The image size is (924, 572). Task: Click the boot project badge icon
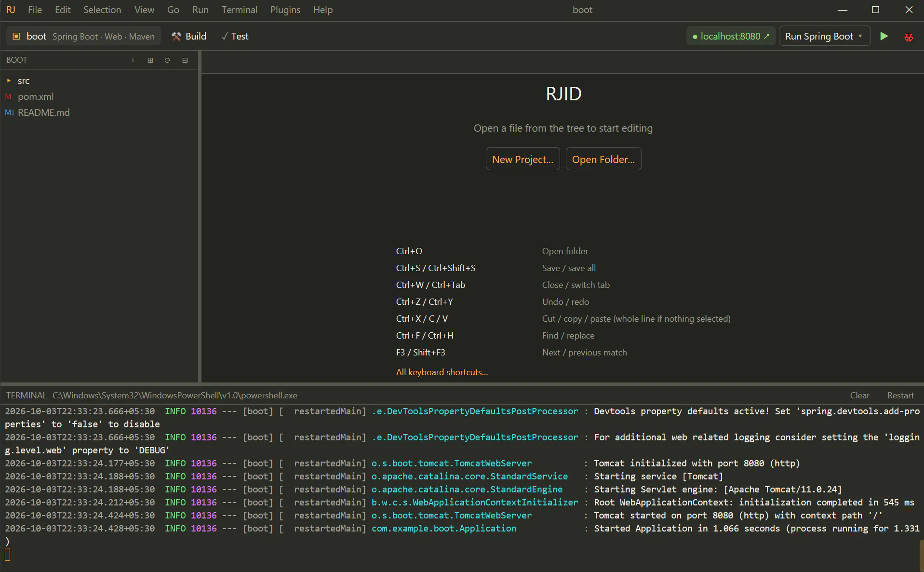pyautogui.click(x=16, y=36)
